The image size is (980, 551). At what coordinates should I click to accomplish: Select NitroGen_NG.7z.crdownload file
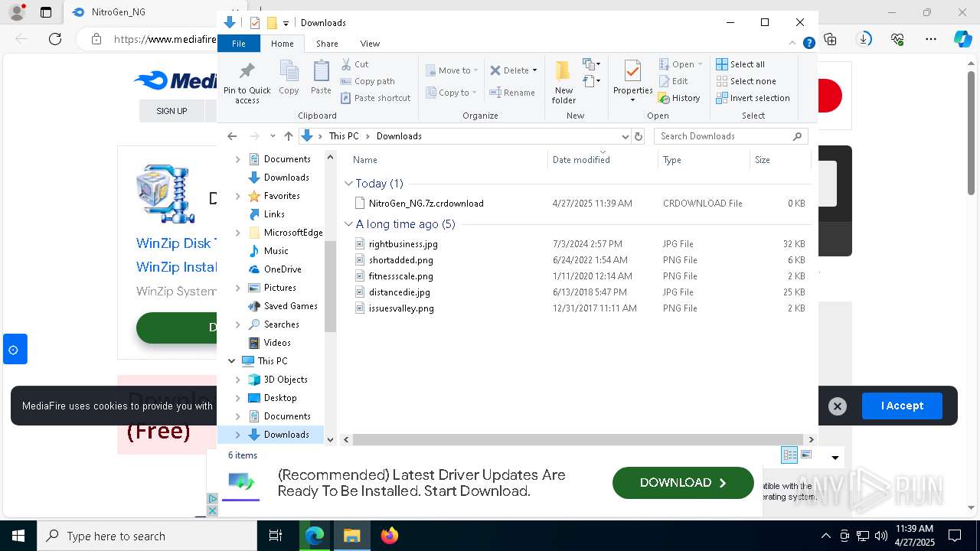[x=426, y=204]
